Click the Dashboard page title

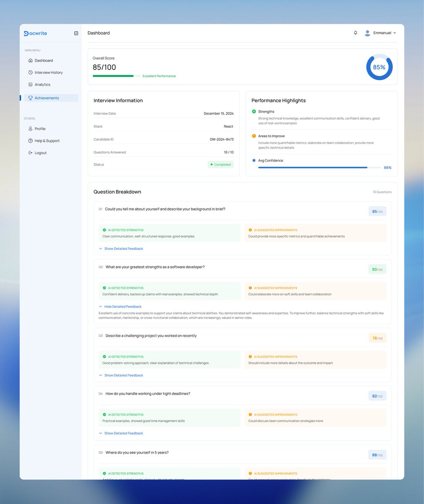click(99, 33)
